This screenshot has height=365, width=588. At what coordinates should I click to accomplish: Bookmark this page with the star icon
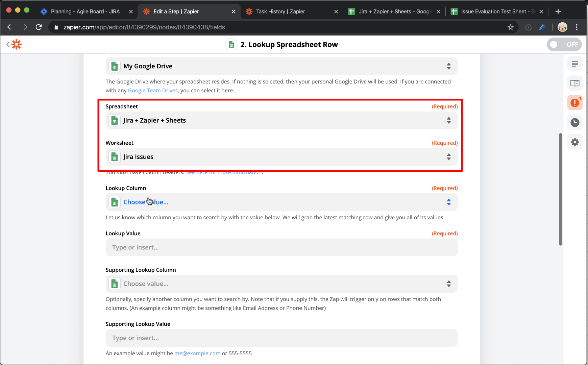510,27
